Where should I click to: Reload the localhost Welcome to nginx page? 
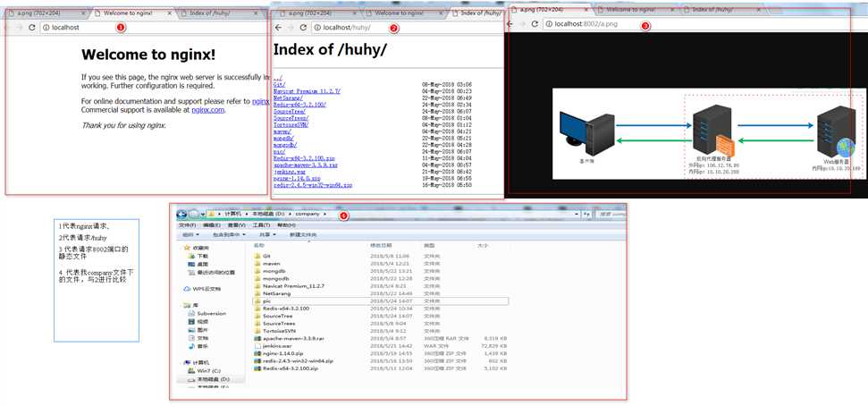[x=31, y=27]
